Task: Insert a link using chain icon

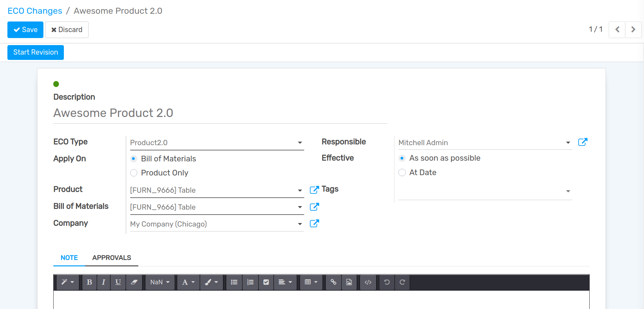Action: 333,282
